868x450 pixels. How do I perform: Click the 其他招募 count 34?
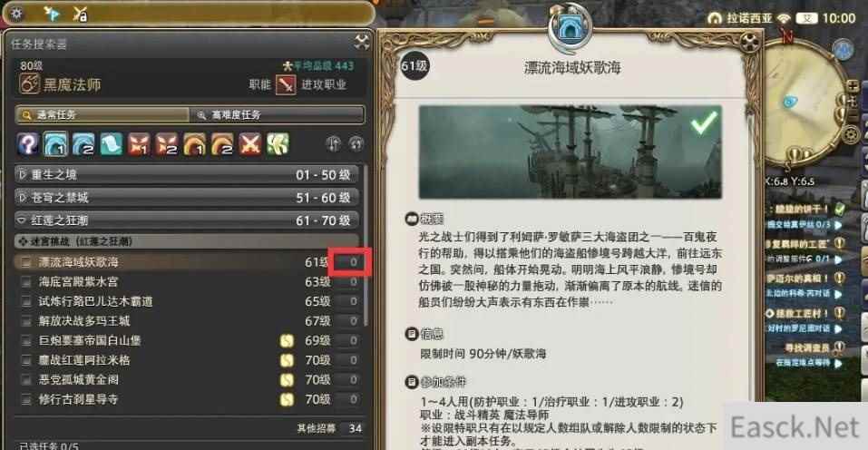pyautogui.click(x=355, y=428)
